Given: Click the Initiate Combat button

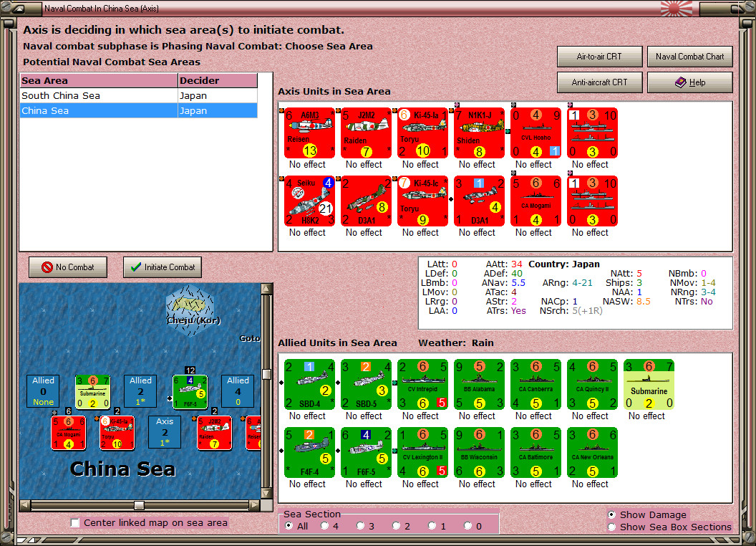Looking at the screenshot, I should (163, 267).
